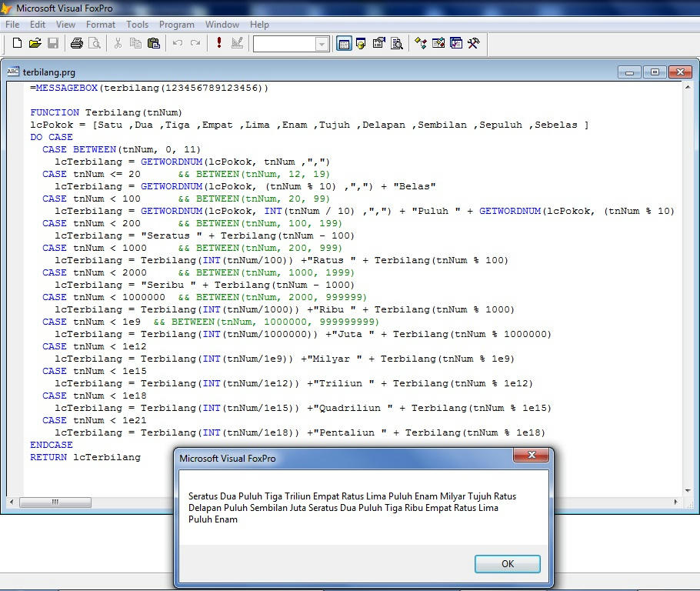700x591 pixels.
Task: Click the FUNCTION Terbilang(tnNum) line
Action: click(106, 112)
